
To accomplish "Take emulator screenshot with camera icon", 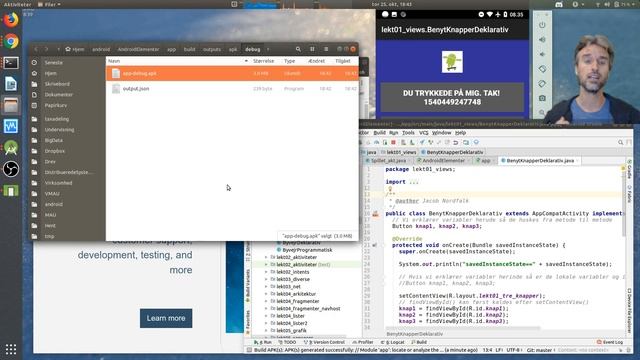I will (x=542, y=98).
